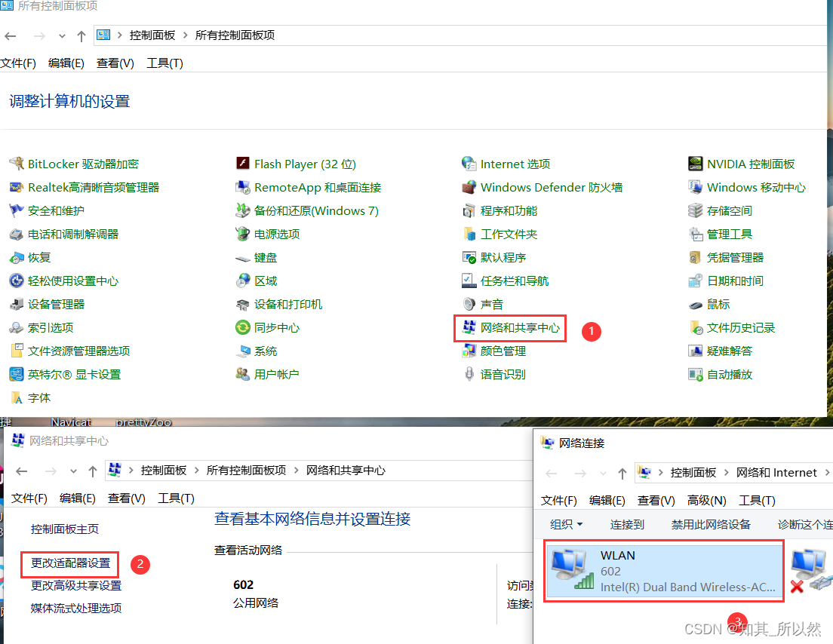Image resolution: width=833 pixels, height=644 pixels.
Task: Click 更改高级共享设置 link
Action: 76,585
